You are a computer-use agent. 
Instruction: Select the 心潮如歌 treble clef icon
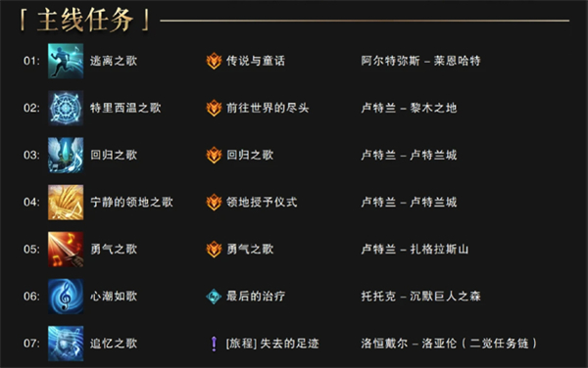66,297
